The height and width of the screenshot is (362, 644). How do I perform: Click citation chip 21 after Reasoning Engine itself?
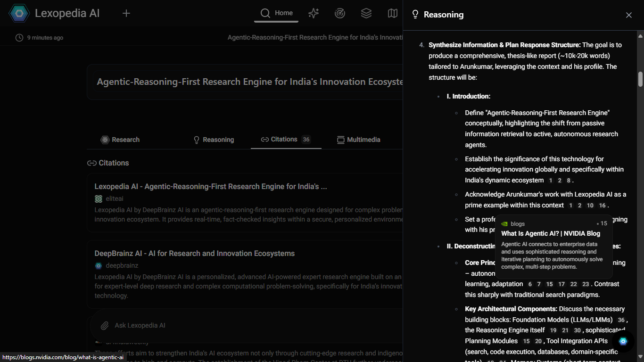[x=565, y=330]
